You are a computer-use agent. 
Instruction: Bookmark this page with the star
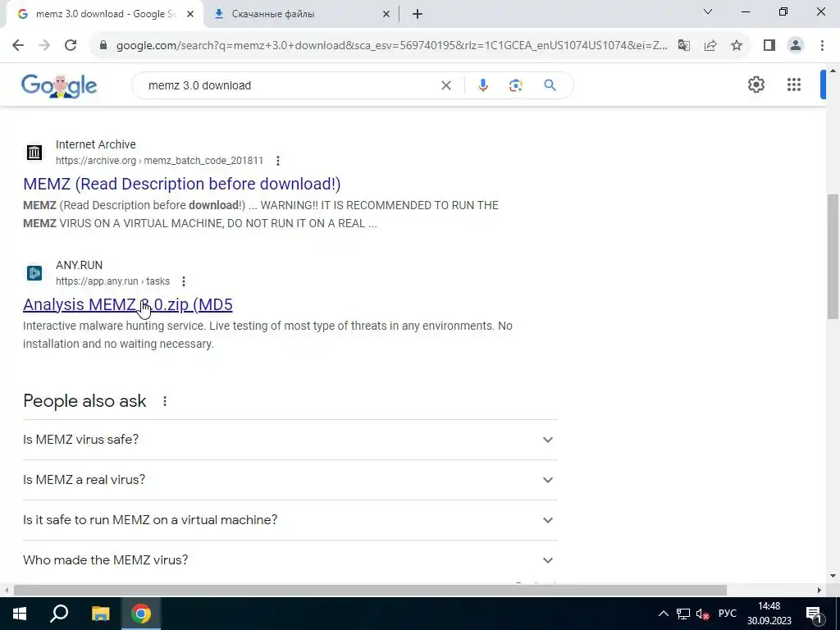point(737,46)
